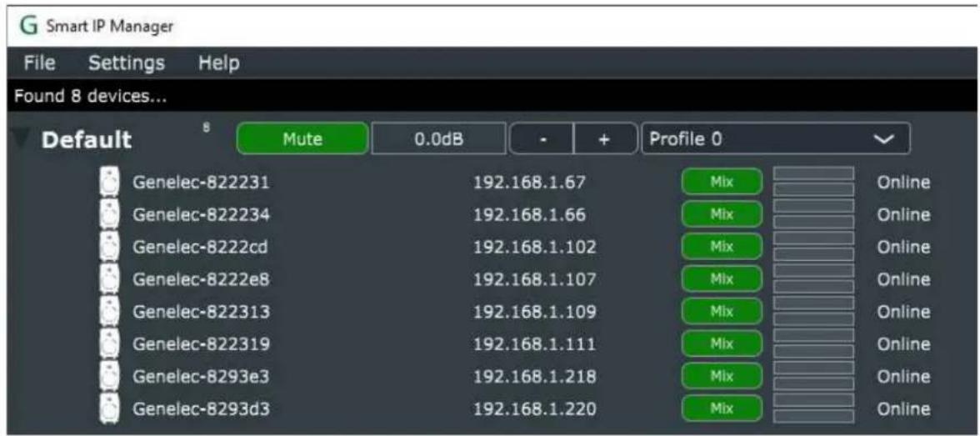Toggle Mix button for Genelec-822319
Viewport: 980px width, 436px height.
722,344
